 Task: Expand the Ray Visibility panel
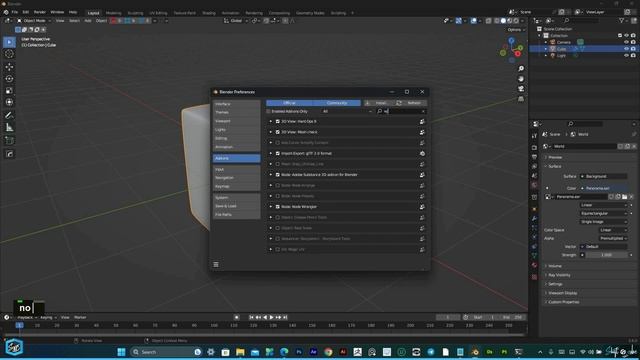pos(559,275)
